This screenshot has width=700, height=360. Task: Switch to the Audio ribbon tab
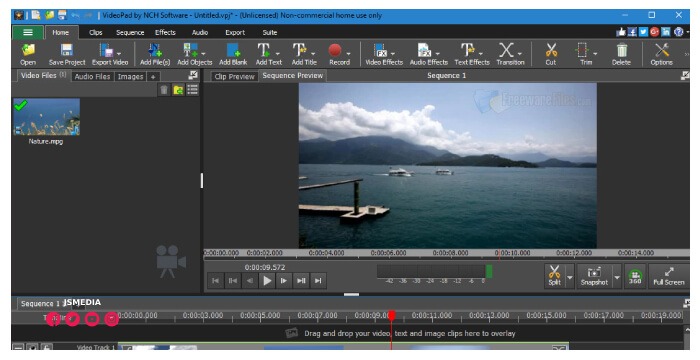(x=200, y=32)
